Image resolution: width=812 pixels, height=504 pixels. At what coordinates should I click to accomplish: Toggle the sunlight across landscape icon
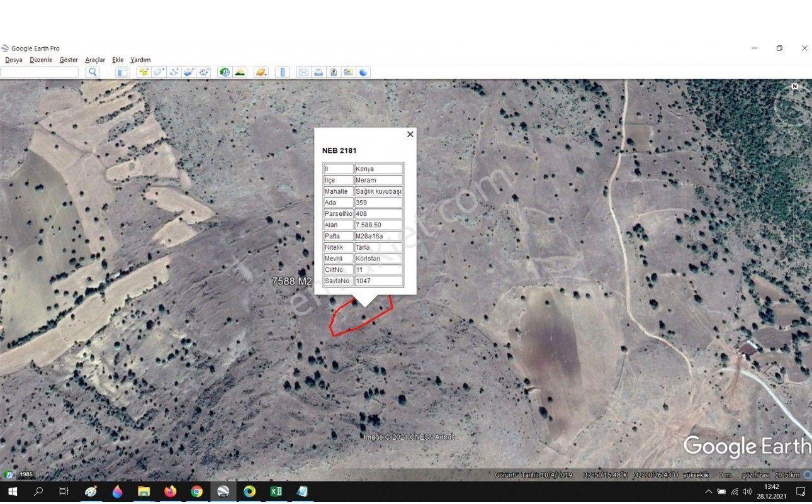[x=240, y=72]
